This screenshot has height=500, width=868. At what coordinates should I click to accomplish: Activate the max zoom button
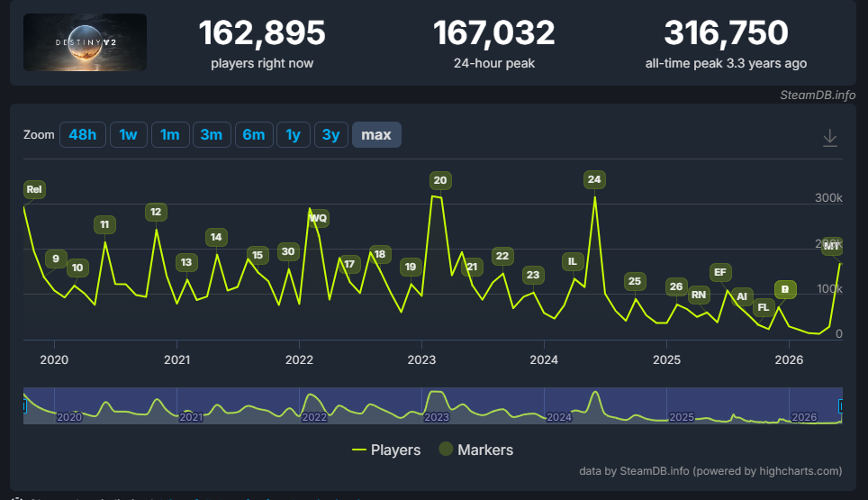tap(376, 134)
